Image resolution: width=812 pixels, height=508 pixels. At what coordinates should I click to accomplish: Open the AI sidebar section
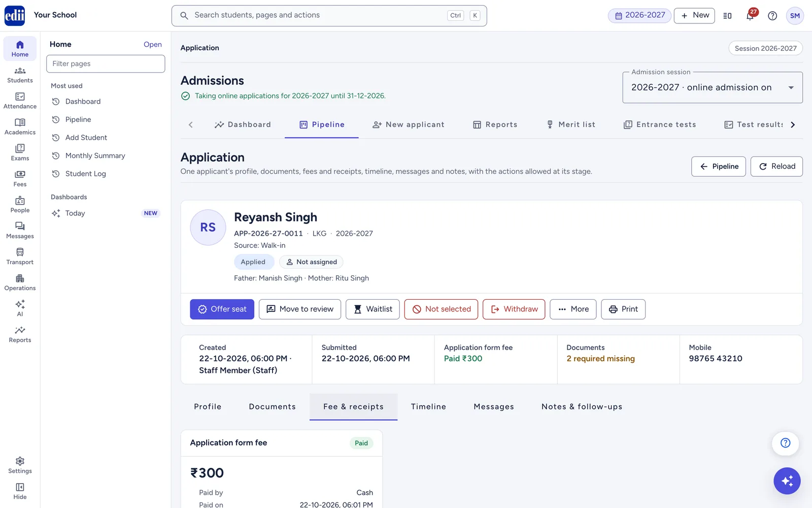coord(20,308)
